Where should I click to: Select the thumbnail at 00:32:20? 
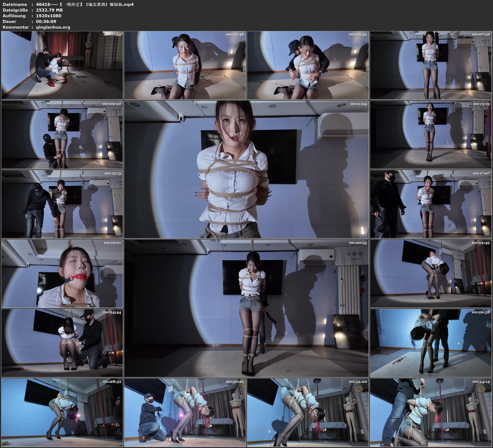click(x=308, y=412)
